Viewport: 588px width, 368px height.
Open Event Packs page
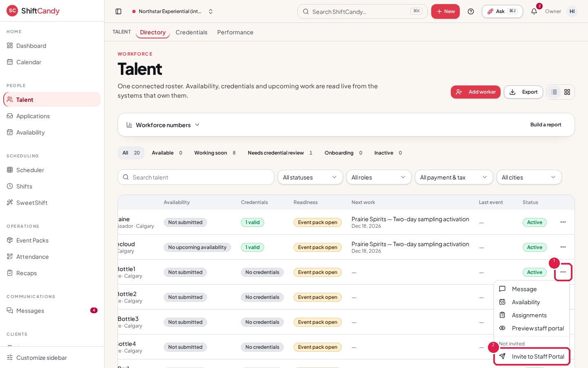(52, 240)
